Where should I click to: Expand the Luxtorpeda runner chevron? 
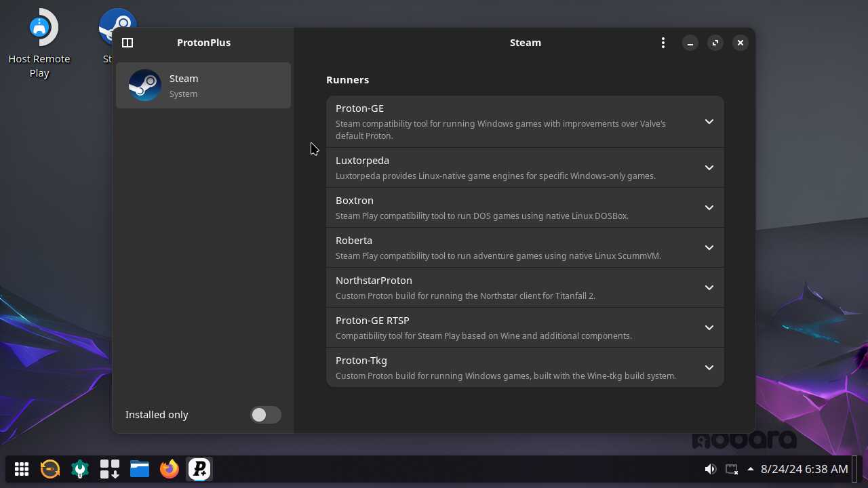click(x=709, y=168)
